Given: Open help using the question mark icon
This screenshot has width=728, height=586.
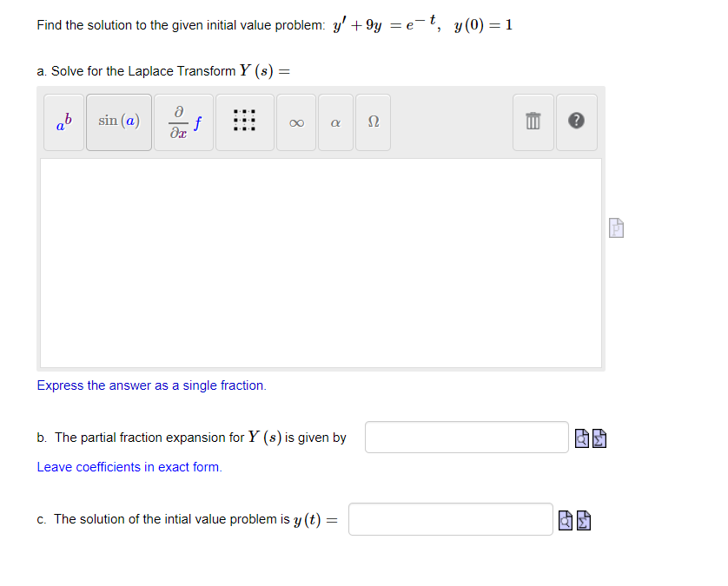Looking at the screenshot, I should [576, 122].
